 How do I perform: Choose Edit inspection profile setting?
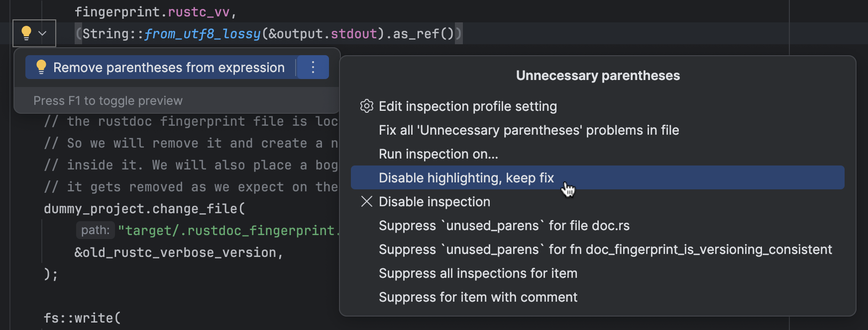click(467, 106)
